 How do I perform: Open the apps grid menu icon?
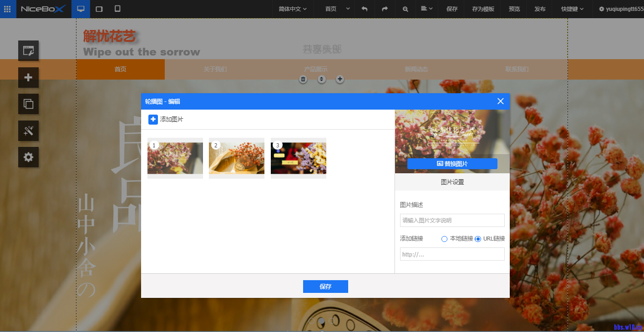pos(8,9)
